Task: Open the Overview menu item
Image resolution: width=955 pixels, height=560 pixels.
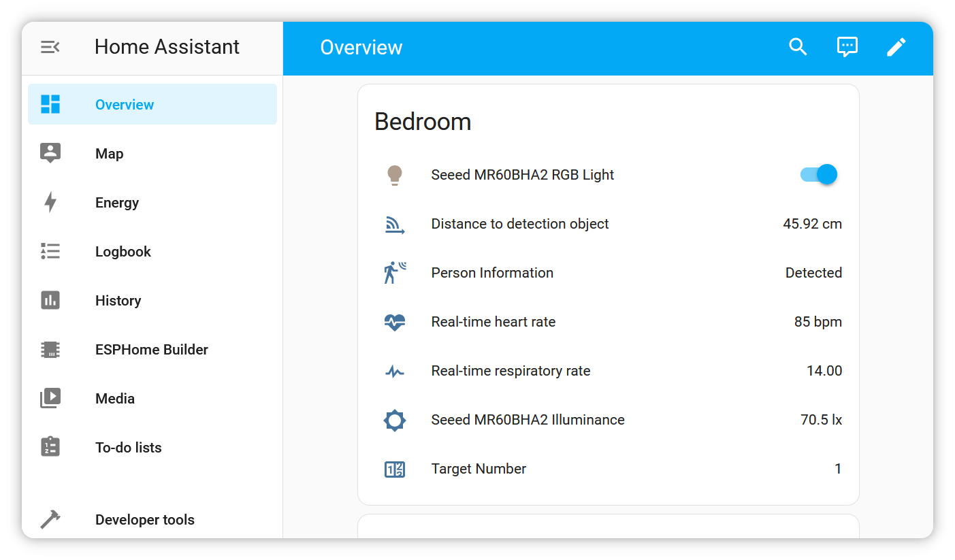Action: pos(152,104)
